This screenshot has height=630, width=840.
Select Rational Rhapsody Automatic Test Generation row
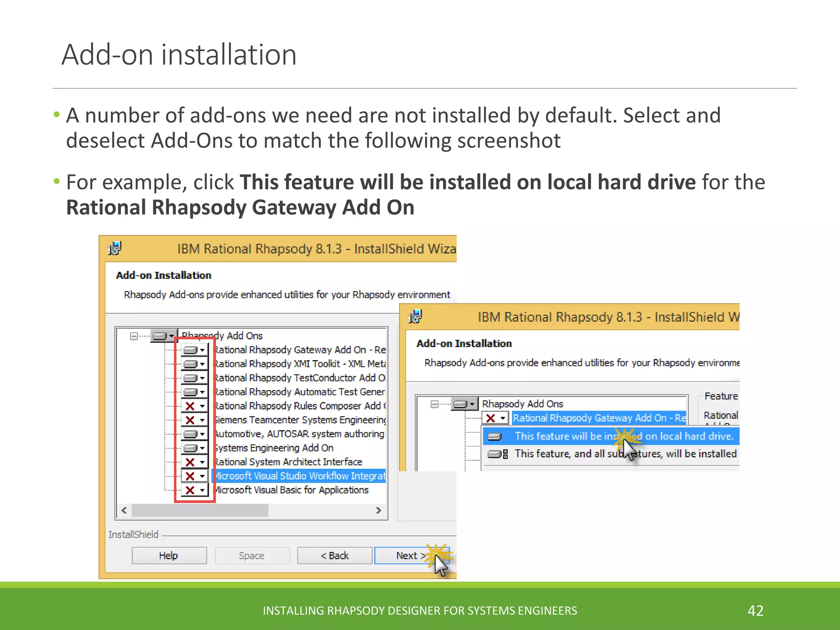click(x=299, y=392)
